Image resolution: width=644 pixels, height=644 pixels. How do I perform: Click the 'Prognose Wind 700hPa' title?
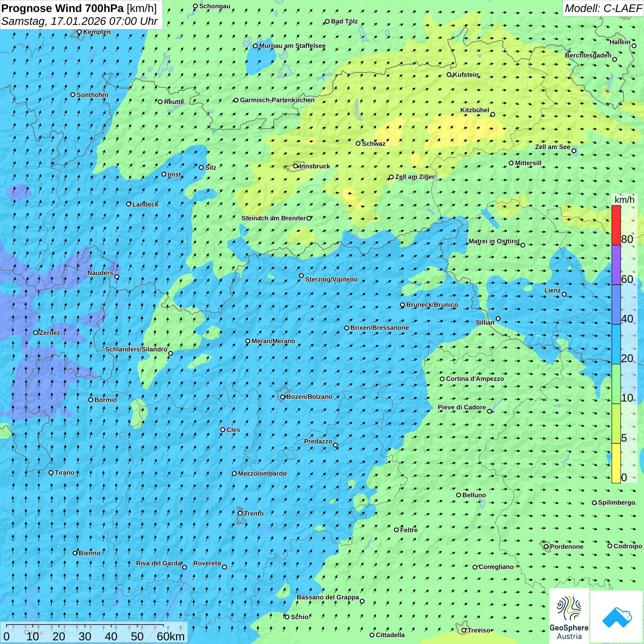pyautogui.click(x=63, y=8)
